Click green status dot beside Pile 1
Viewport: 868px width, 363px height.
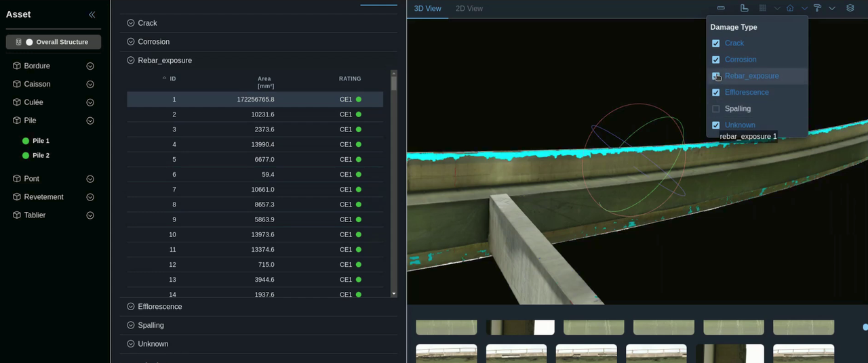click(26, 141)
